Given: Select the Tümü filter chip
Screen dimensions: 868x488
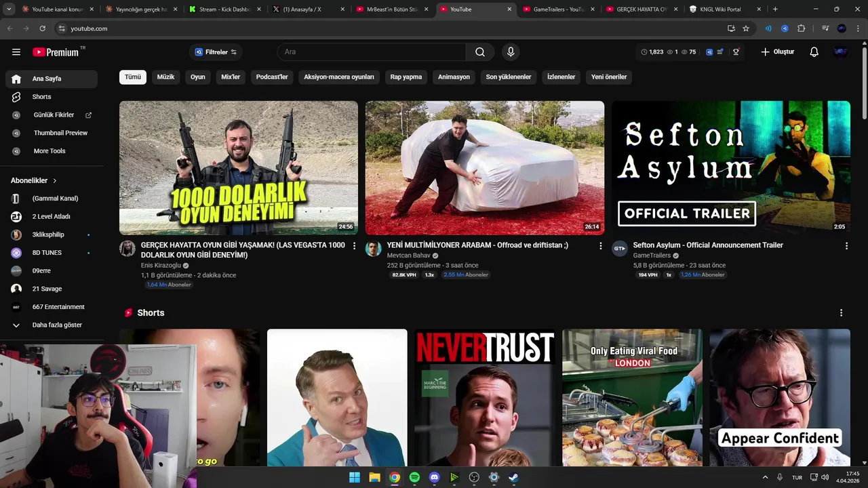Looking at the screenshot, I should 133,77.
